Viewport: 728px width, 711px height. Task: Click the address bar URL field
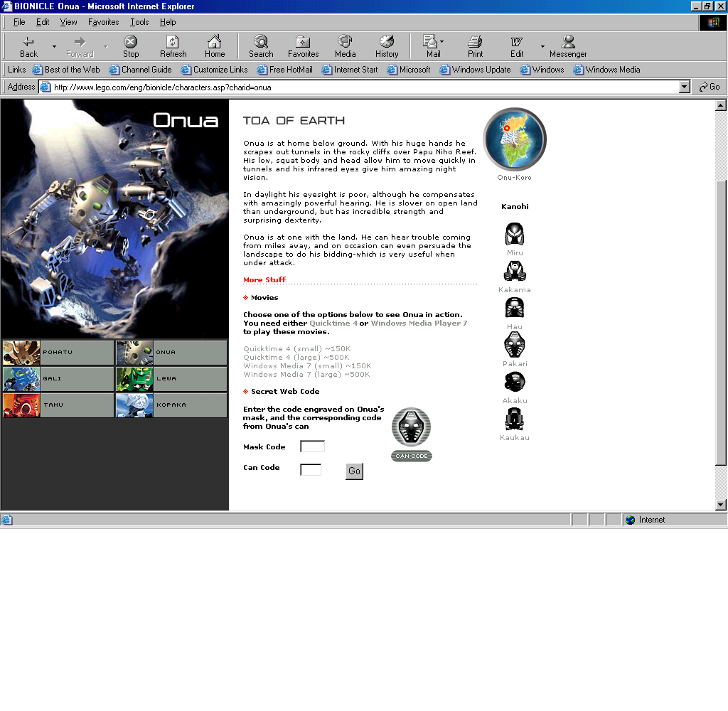[x=359, y=87]
